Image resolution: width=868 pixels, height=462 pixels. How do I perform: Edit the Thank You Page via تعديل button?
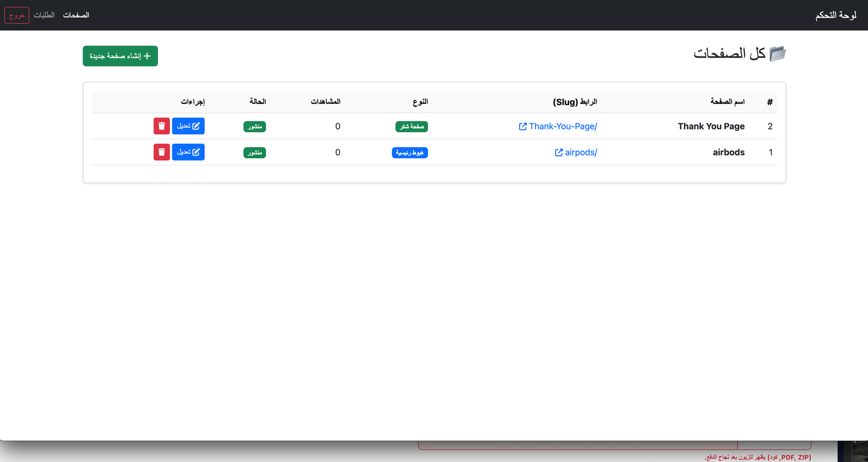[188, 126]
